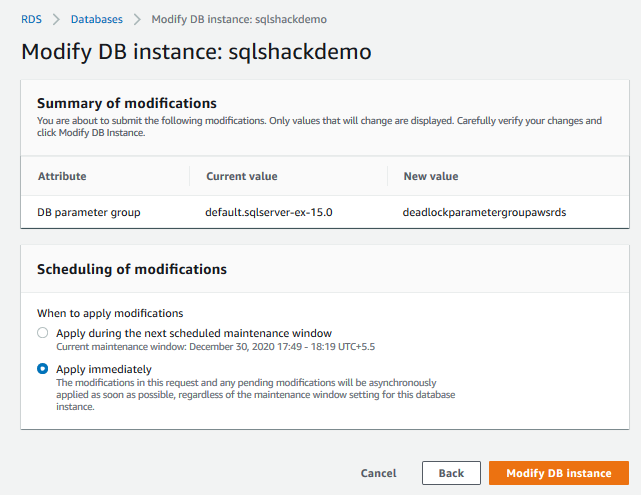Click the orange Modify DB instance button
Viewport: 641px width, 495px height.
tap(558, 473)
